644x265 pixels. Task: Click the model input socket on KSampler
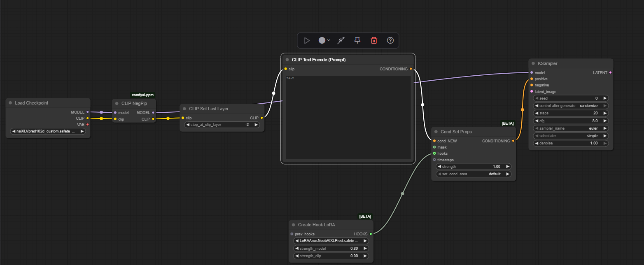point(532,72)
